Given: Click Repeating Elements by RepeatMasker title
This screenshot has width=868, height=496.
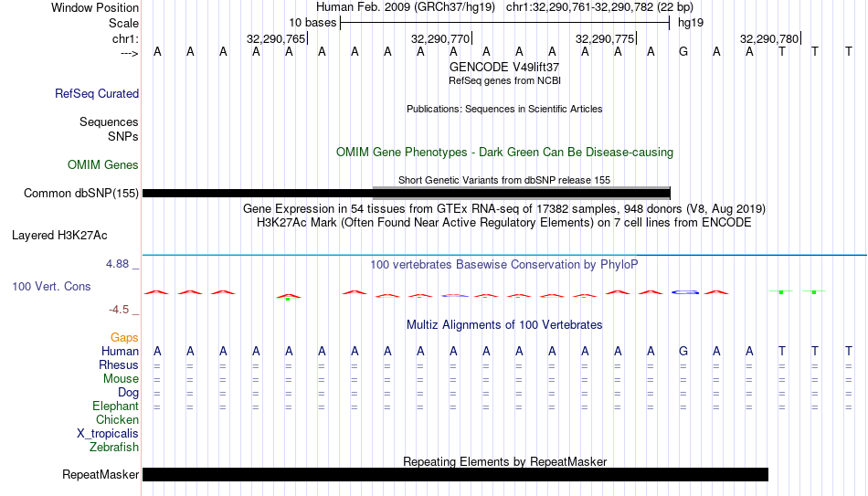Looking at the screenshot, I should click(504, 461).
